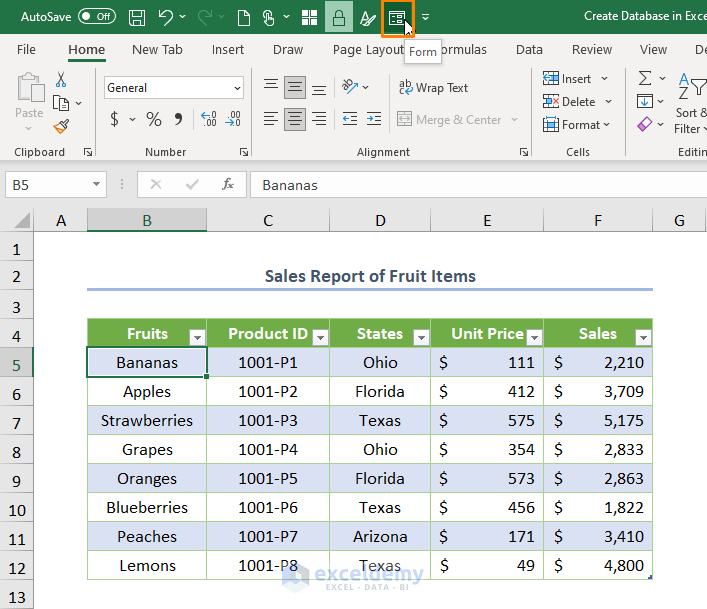Toggle center horizontal alignment

point(294,120)
